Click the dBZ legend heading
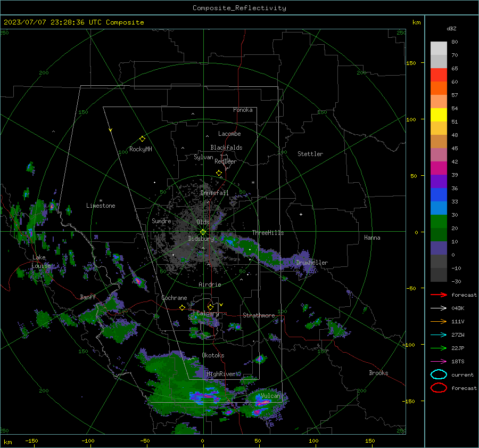Screen dimensions: 479x448 point(451,29)
